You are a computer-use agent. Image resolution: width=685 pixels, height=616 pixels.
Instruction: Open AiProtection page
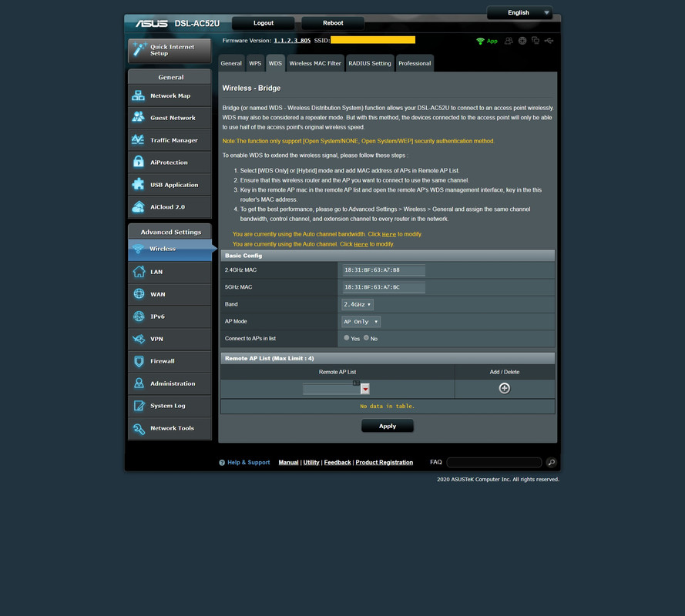170,162
